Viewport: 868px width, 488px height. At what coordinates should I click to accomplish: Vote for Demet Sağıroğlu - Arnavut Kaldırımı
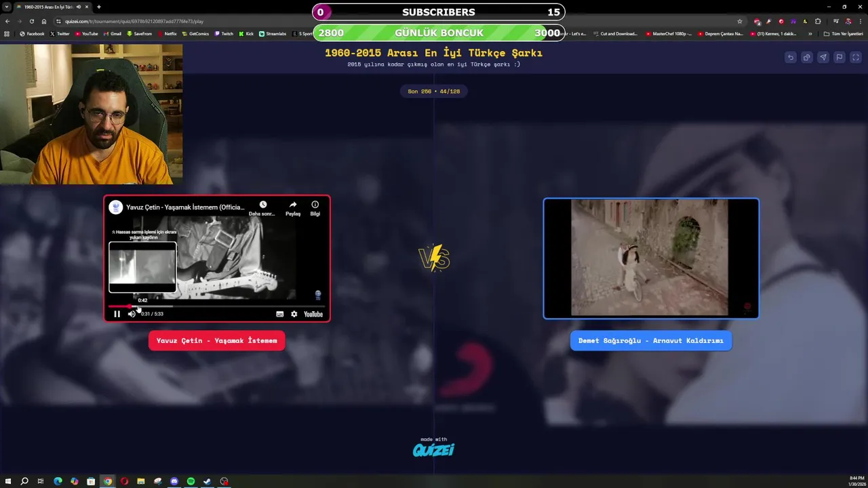point(651,341)
